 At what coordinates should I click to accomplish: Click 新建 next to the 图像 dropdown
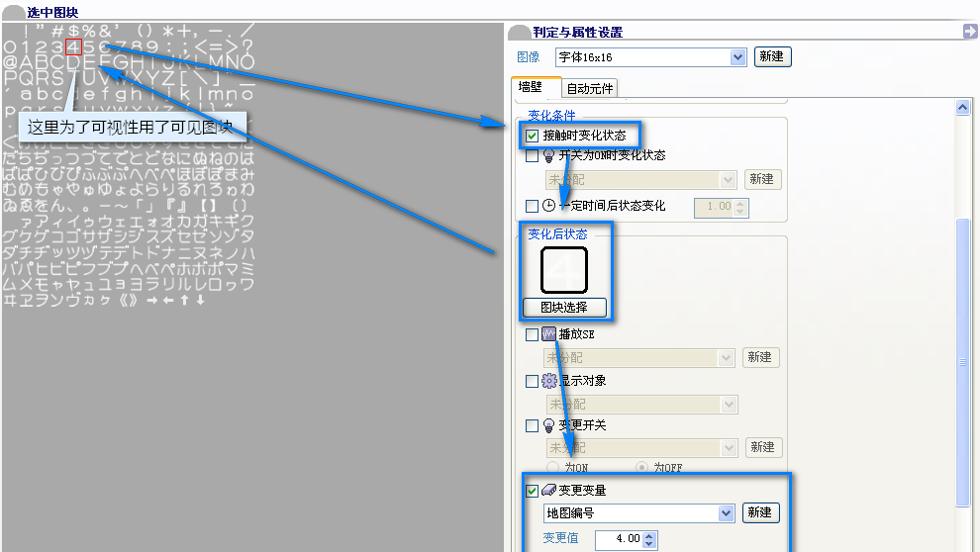click(772, 56)
